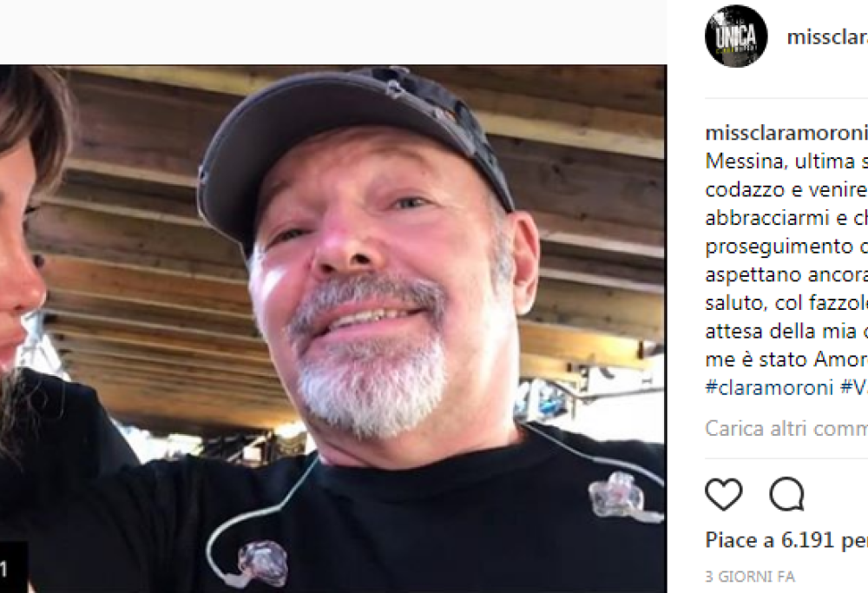Click the "1" badge on the photo corner
This screenshot has height=593, width=868.
click(x=9, y=570)
